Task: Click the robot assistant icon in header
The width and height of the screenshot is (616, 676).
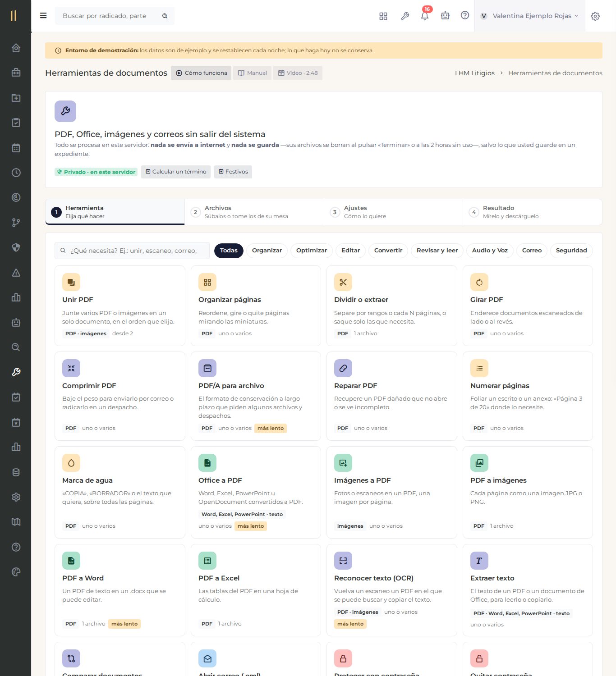Action: (x=445, y=16)
